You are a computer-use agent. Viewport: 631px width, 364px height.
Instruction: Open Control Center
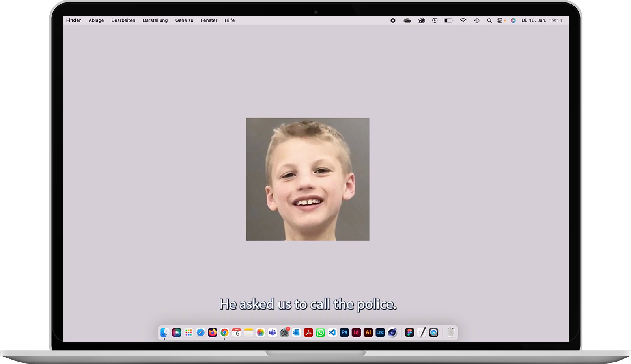click(x=501, y=20)
